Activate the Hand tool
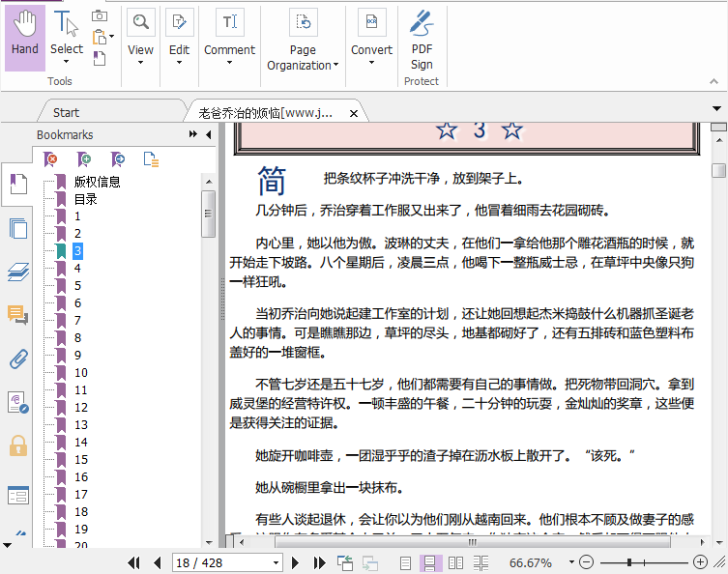 click(x=25, y=35)
